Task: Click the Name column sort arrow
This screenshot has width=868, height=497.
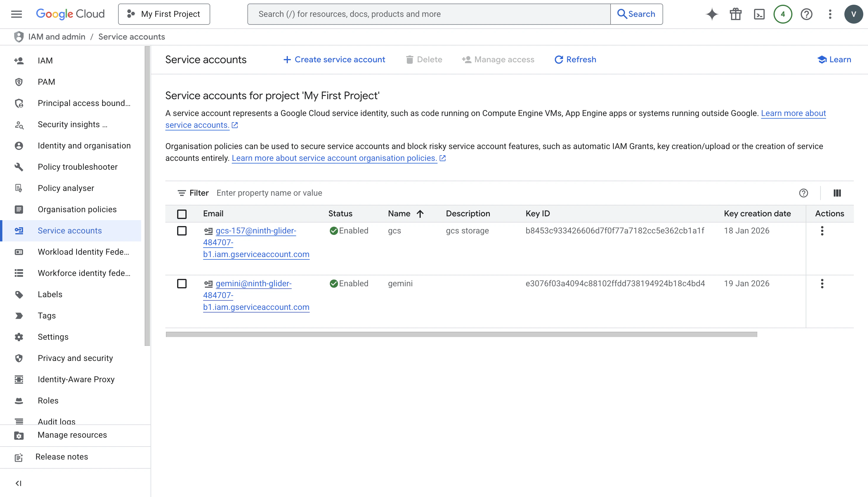Action: tap(420, 214)
